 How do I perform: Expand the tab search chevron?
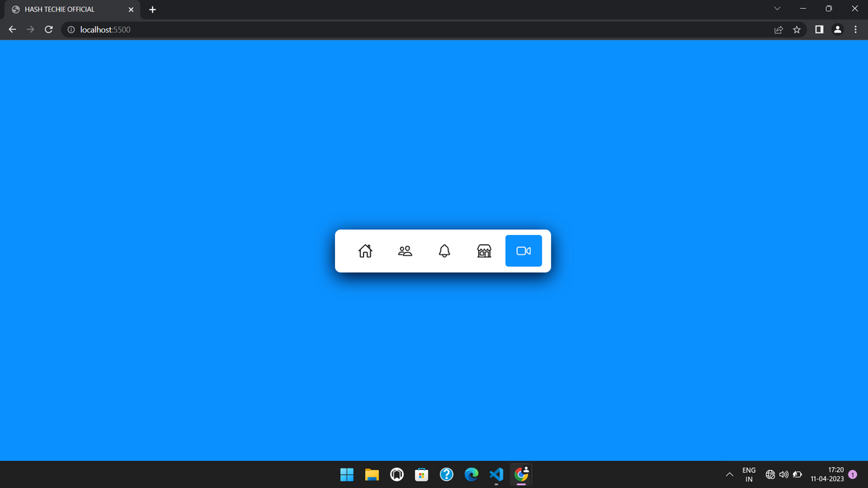pyautogui.click(x=778, y=9)
